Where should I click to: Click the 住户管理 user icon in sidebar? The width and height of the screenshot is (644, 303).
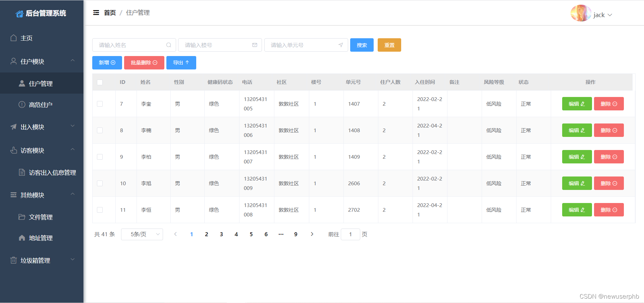22,84
